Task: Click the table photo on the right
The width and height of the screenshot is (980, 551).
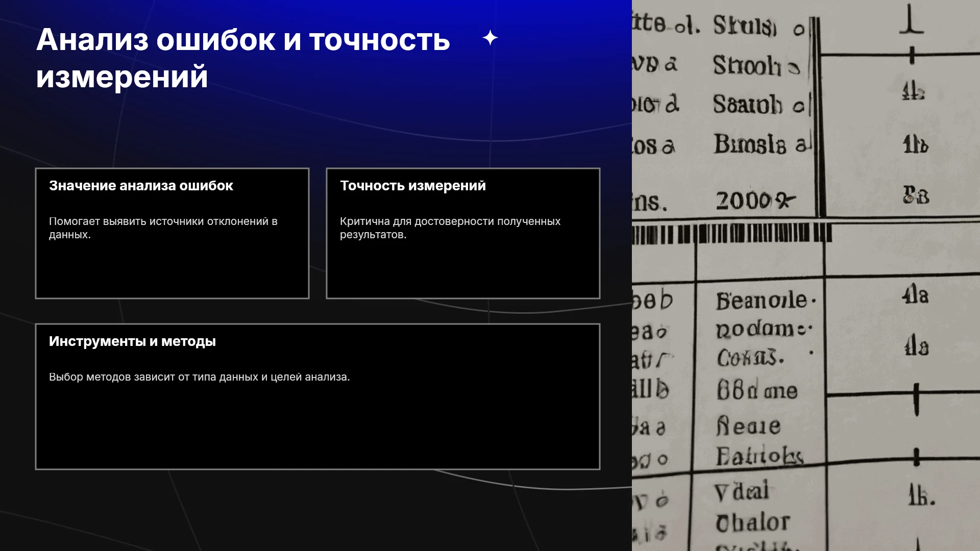Action: tap(806, 275)
